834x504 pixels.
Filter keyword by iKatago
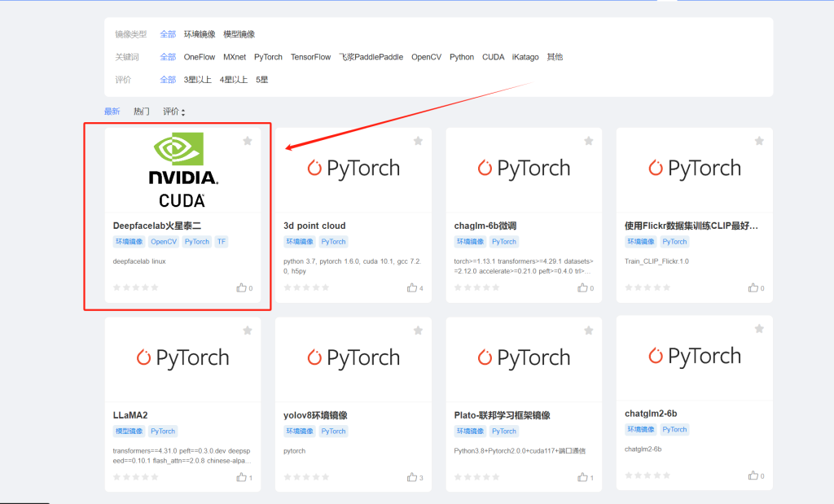coord(525,57)
